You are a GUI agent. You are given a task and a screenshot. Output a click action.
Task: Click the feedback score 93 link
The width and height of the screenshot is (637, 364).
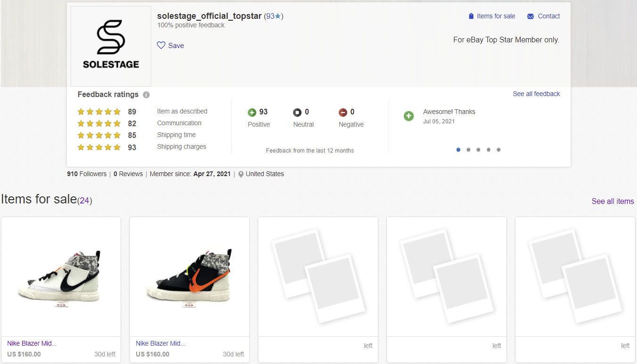tap(270, 16)
